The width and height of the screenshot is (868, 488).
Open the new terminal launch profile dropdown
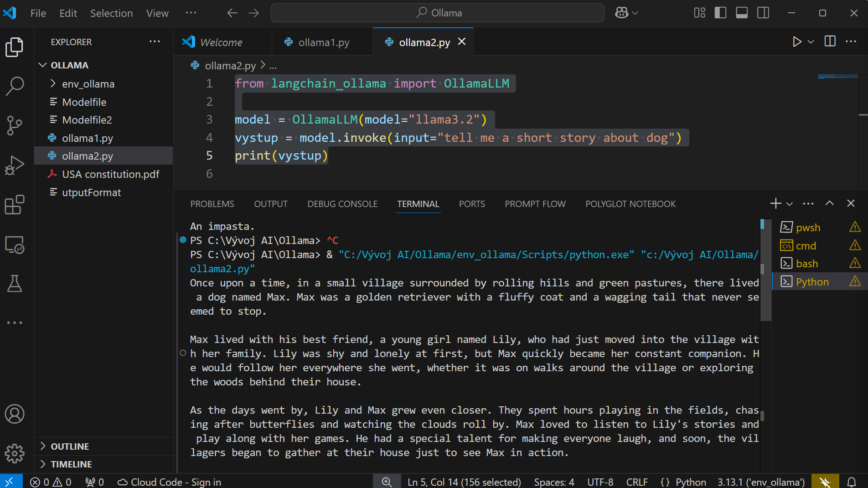coord(790,204)
